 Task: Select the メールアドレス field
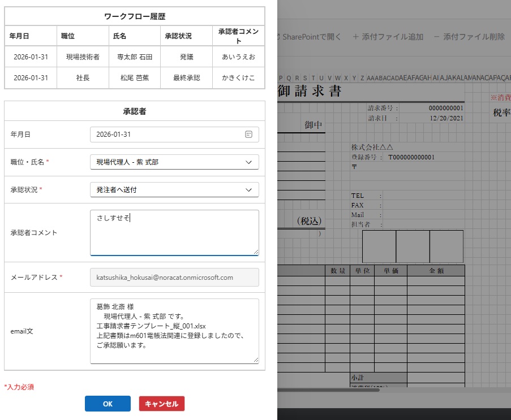[174, 278]
